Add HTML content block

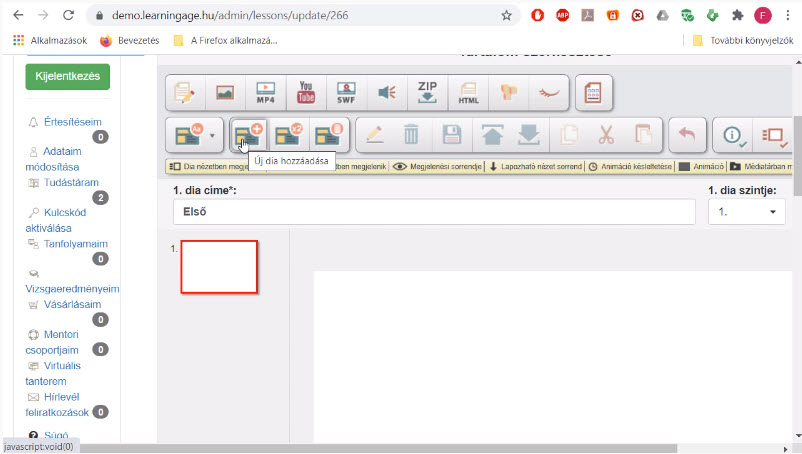(468, 93)
